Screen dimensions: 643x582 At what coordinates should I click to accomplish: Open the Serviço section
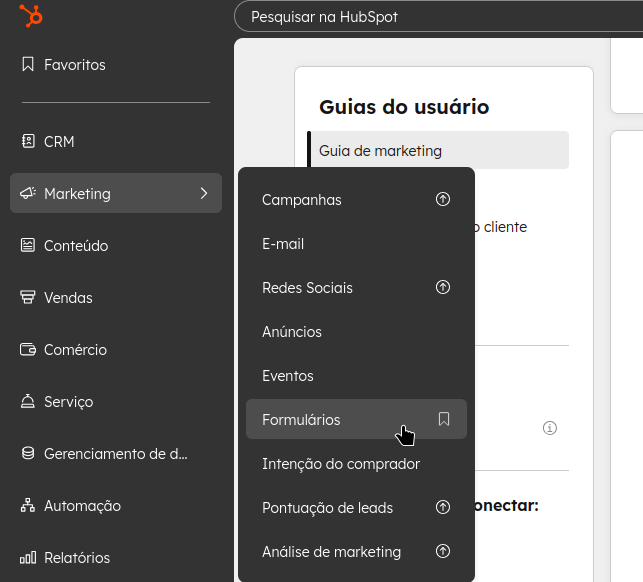pos(68,402)
